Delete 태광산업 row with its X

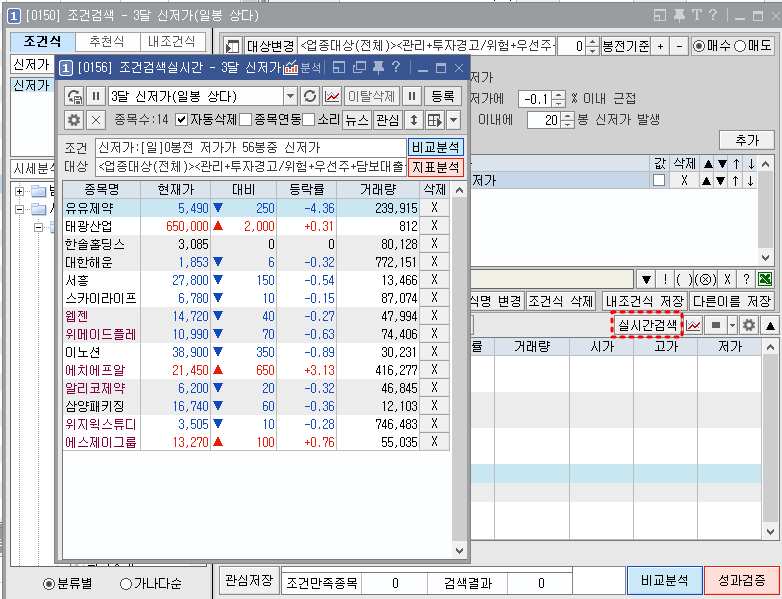(x=434, y=225)
